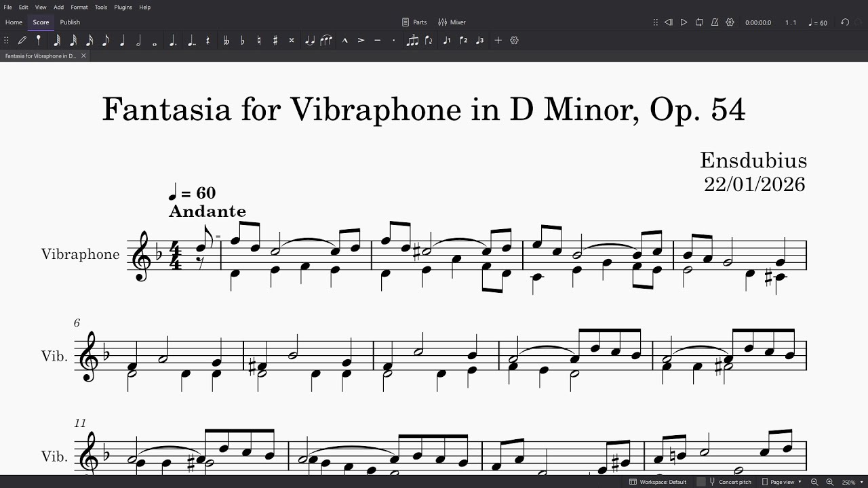Add a staccato articulation
This screenshot has width=868, height=488.
pyautogui.click(x=393, y=41)
